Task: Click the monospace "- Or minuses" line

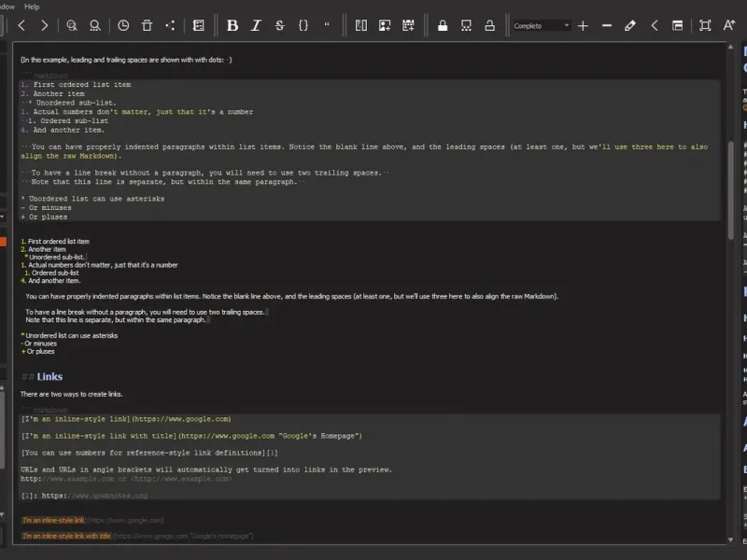Action: [46, 207]
